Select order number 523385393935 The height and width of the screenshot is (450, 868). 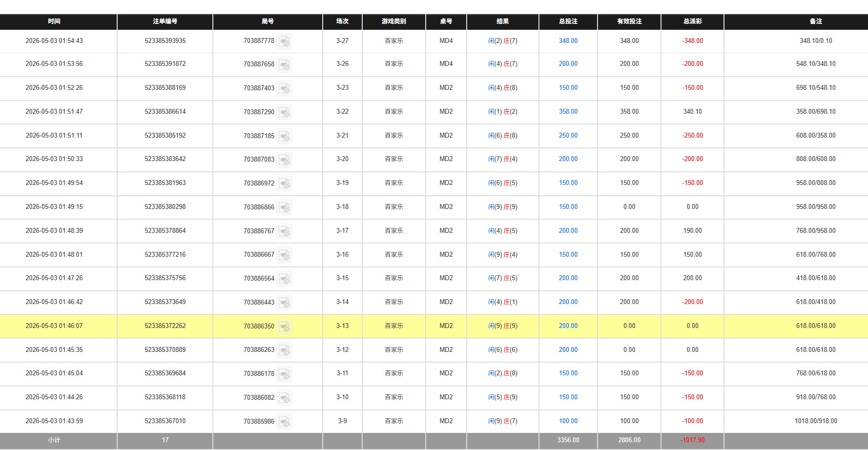click(x=165, y=41)
